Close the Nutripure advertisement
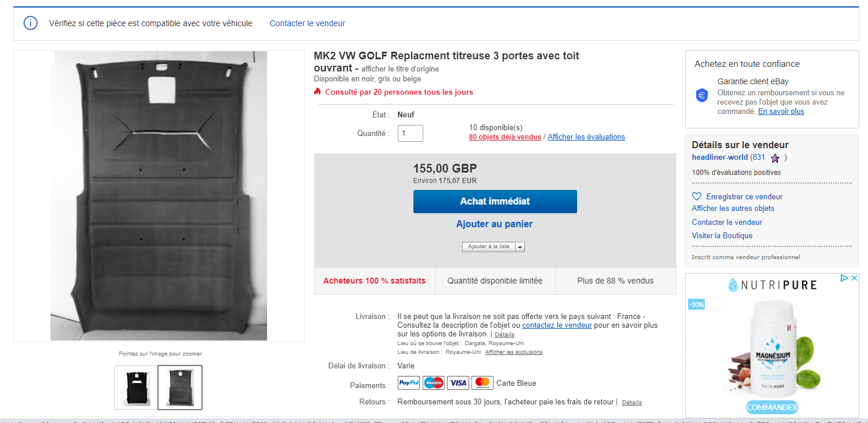 point(854,278)
